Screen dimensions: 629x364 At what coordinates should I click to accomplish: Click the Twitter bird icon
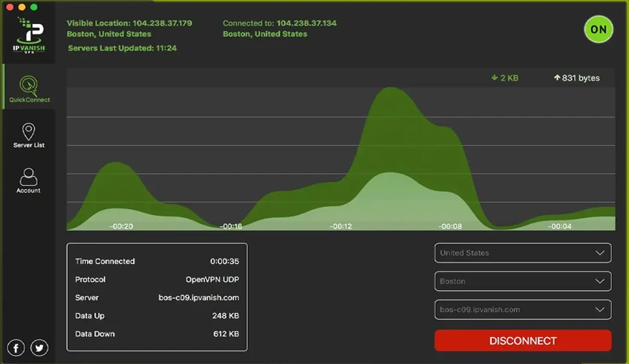click(39, 347)
